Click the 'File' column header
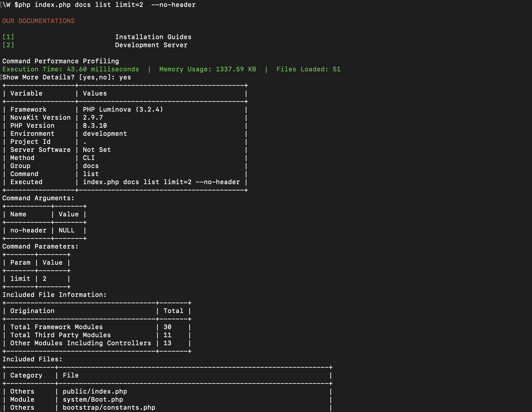The width and height of the screenshot is (532, 412). [x=71, y=375]
